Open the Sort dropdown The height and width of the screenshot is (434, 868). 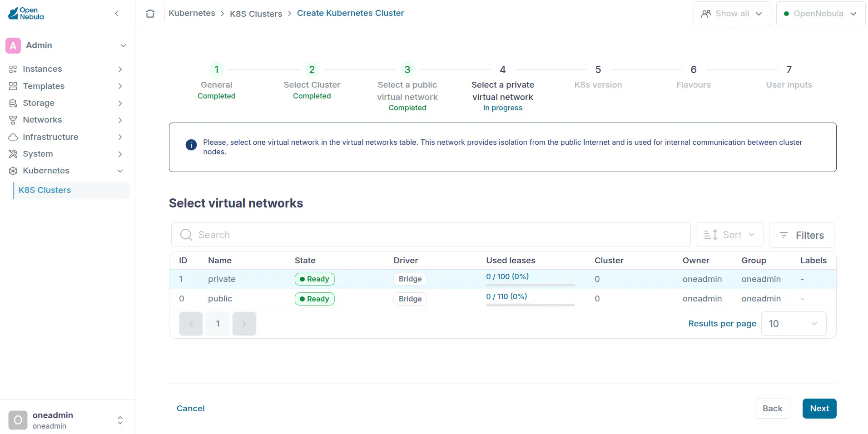click(x=729, y=235)
